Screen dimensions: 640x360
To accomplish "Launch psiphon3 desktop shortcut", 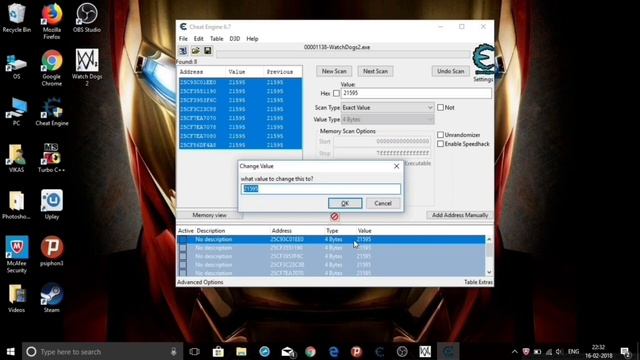I will [x=52, y=252].
